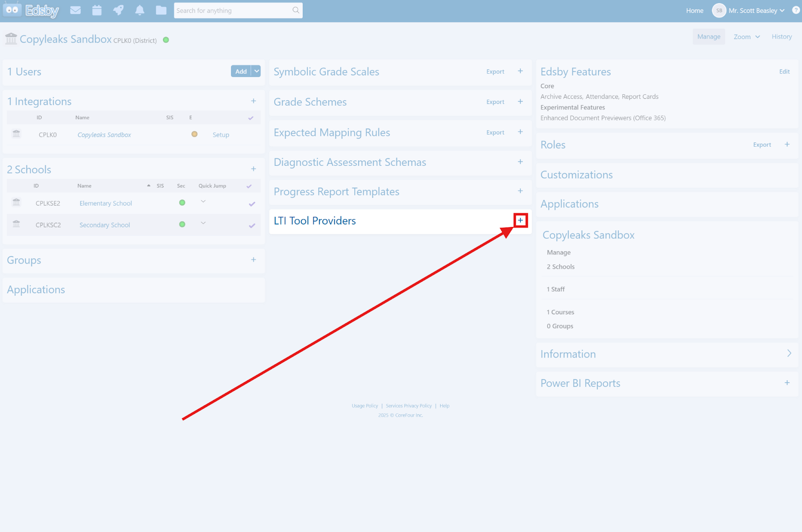Open Services Privacy Policy footer link
The width and height of the screenshot is (802, 532).
tap(409, 406)
